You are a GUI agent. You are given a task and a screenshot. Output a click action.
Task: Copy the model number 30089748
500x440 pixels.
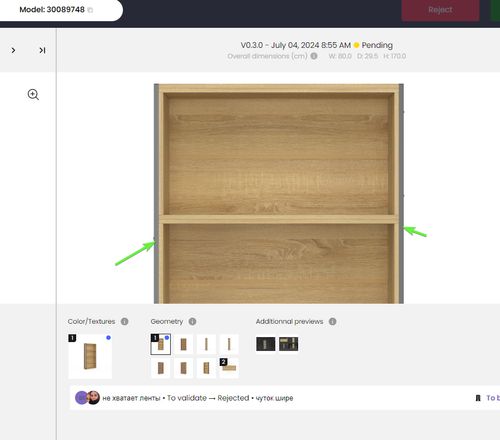90,10
